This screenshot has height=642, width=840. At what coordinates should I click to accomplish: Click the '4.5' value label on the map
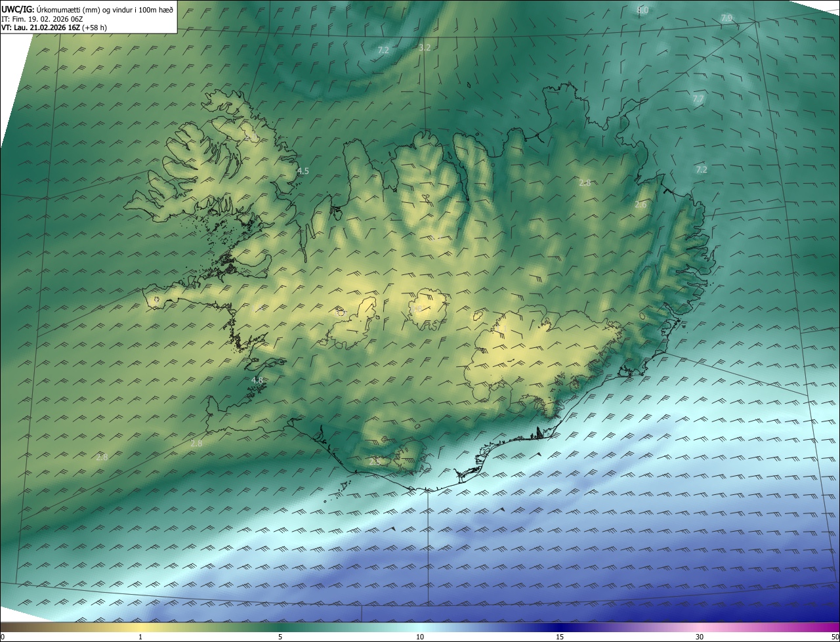(303, 171)
